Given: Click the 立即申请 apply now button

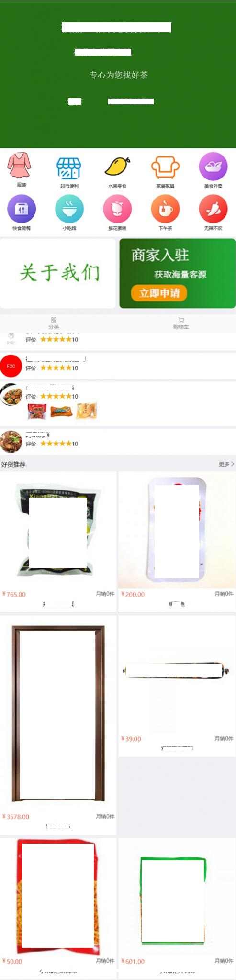Looking at the screenshot, I should [159, 293].
